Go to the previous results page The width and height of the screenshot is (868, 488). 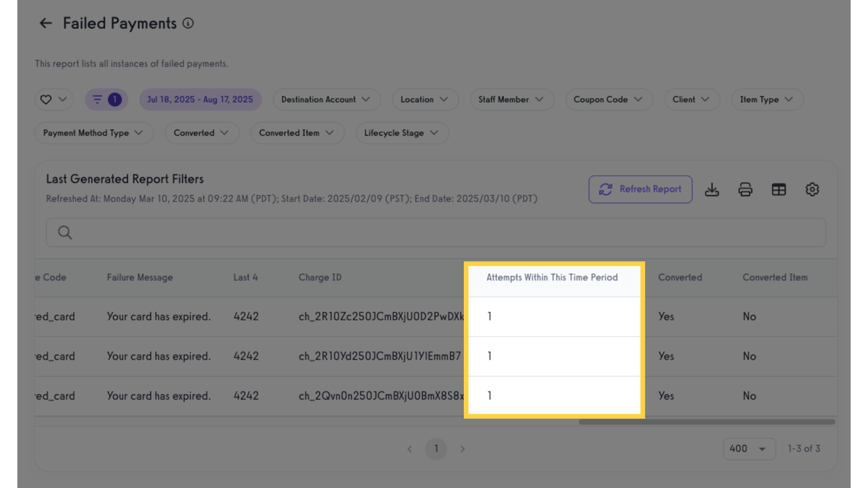410,449
